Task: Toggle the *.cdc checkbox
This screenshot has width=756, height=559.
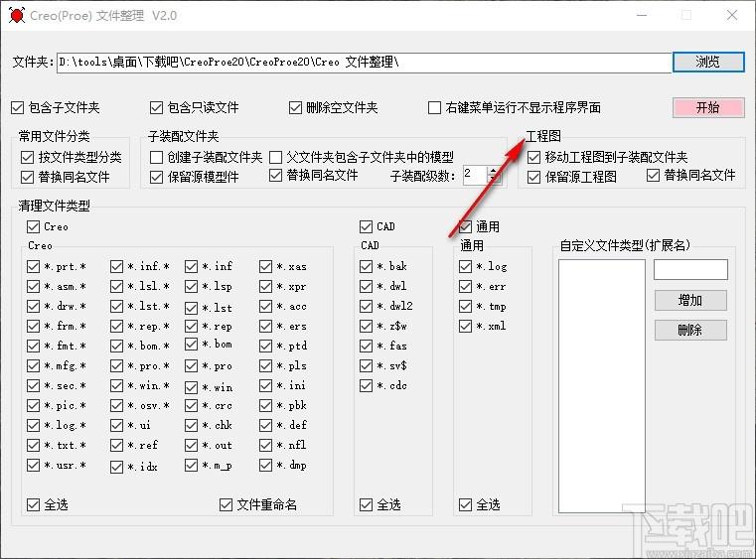Action: click(366, 385)
